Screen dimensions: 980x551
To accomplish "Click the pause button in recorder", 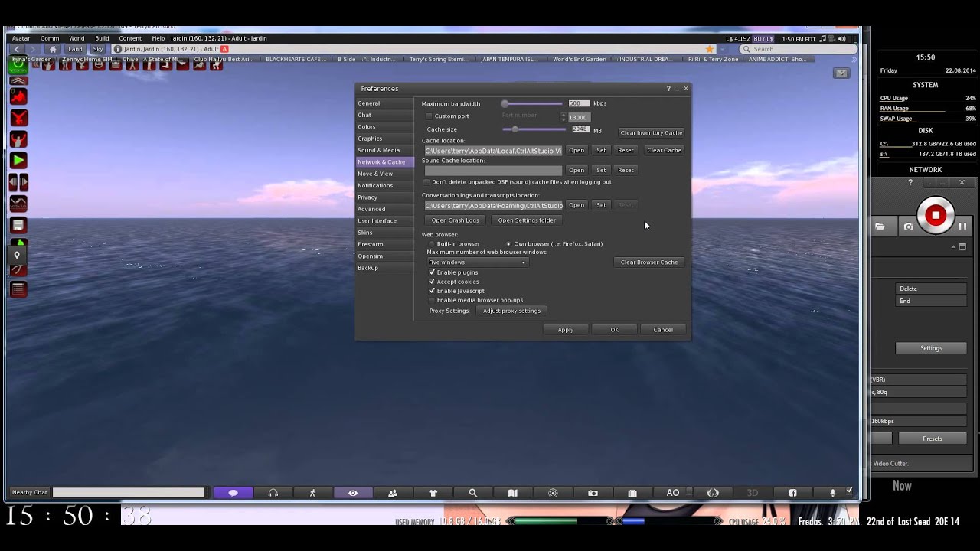I will 962,227.
